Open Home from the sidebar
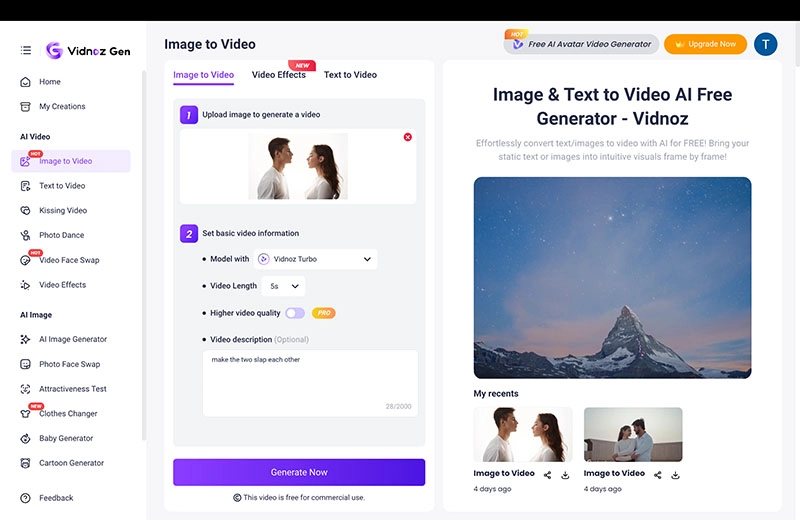 tap(49, 82)
